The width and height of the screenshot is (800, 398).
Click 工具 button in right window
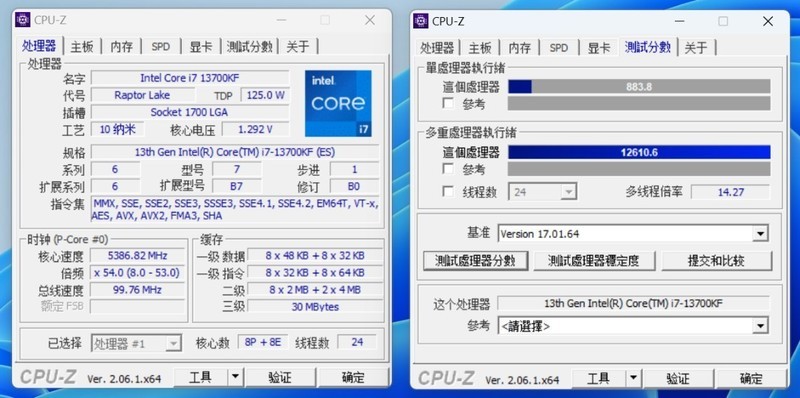tap(599, 379)
